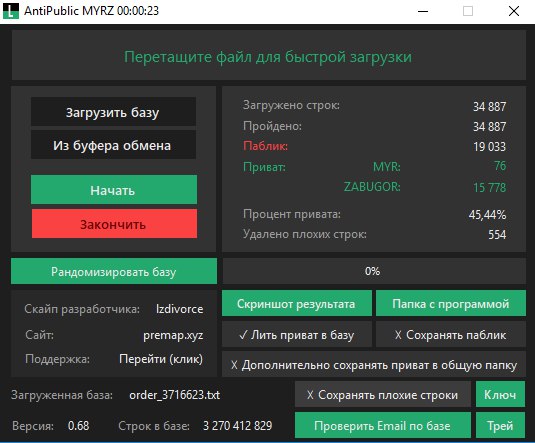
Task: Click the AntiPublic app icon in title bar
Action: click(x=11, y=11)
